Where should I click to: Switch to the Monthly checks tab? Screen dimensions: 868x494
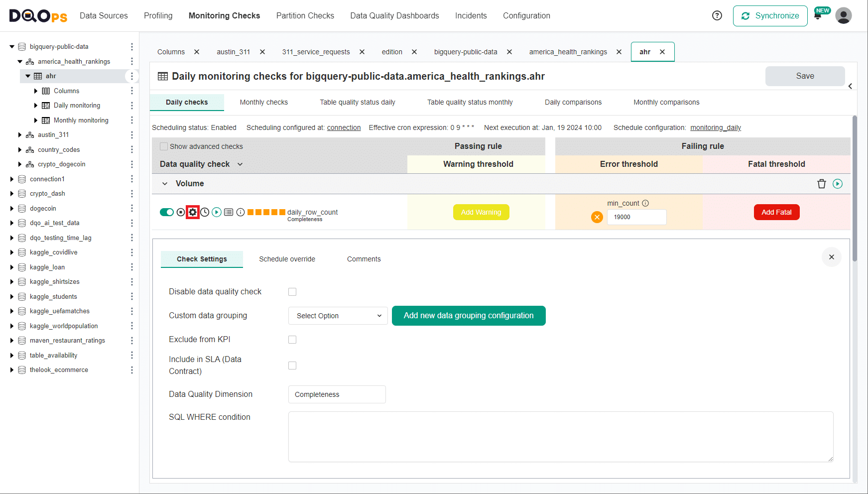pos(263,102)
